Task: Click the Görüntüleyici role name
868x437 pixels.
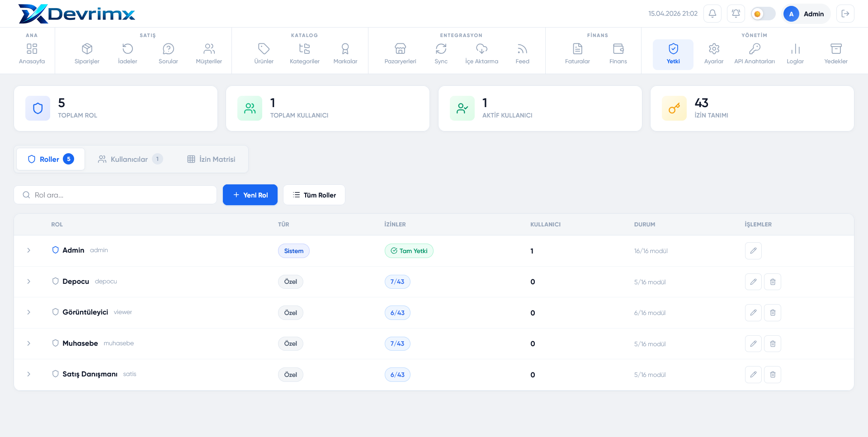Action: [x=85, y=312]
